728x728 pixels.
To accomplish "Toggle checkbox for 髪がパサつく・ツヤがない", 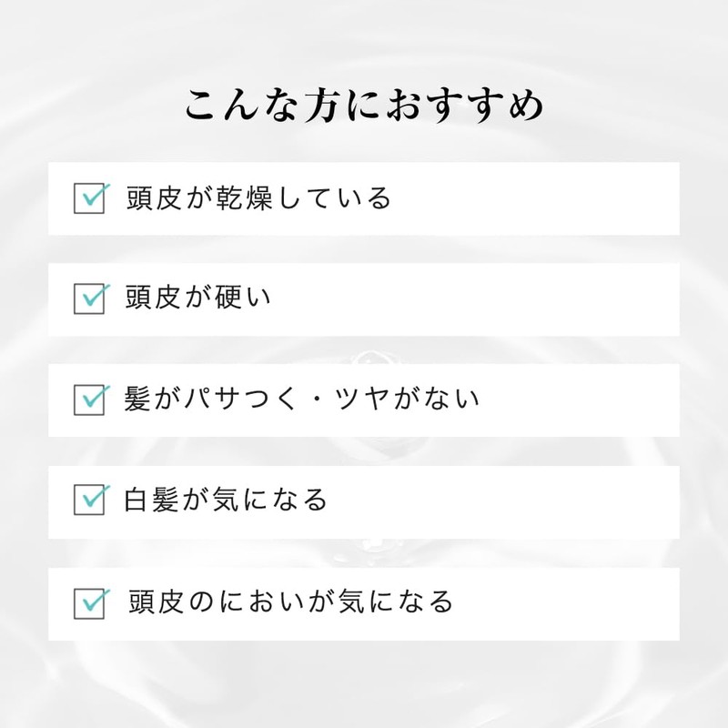I will (x=89, y=399).
